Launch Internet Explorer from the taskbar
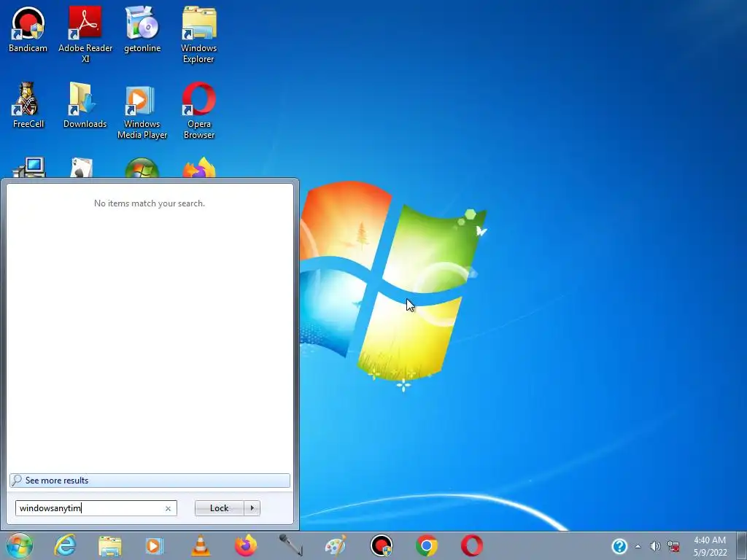 tap(65, 545)
